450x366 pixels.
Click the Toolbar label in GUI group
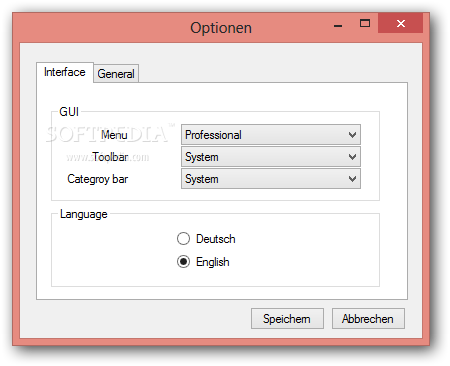click(x=110, y=157)
